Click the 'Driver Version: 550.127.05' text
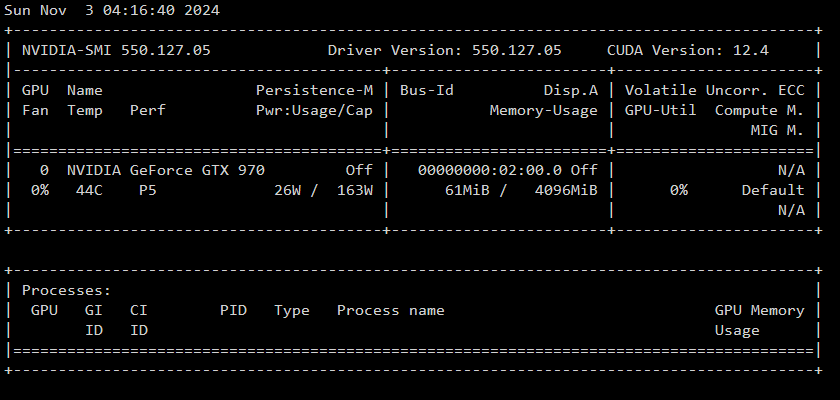The image size is (840, 400). 445,50
